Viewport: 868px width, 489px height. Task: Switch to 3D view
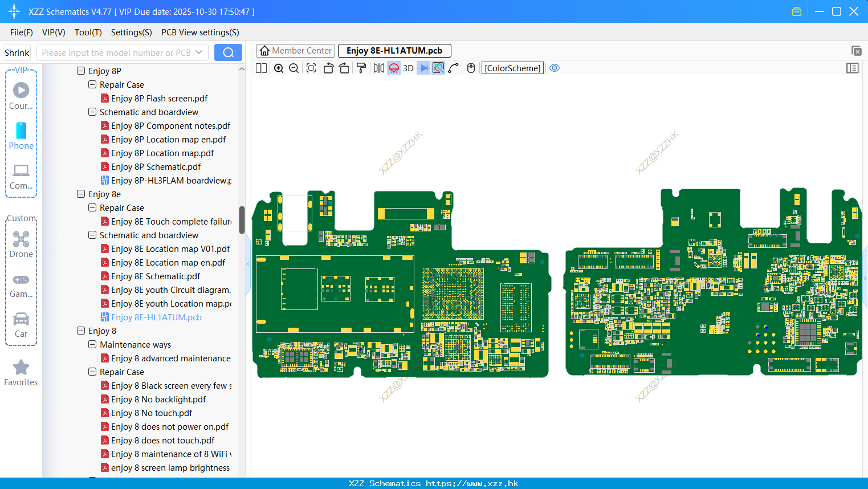408,68
